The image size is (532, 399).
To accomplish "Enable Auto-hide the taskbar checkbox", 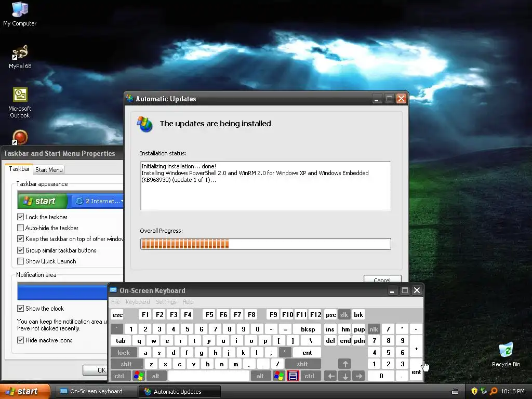I will coord(20,228).
